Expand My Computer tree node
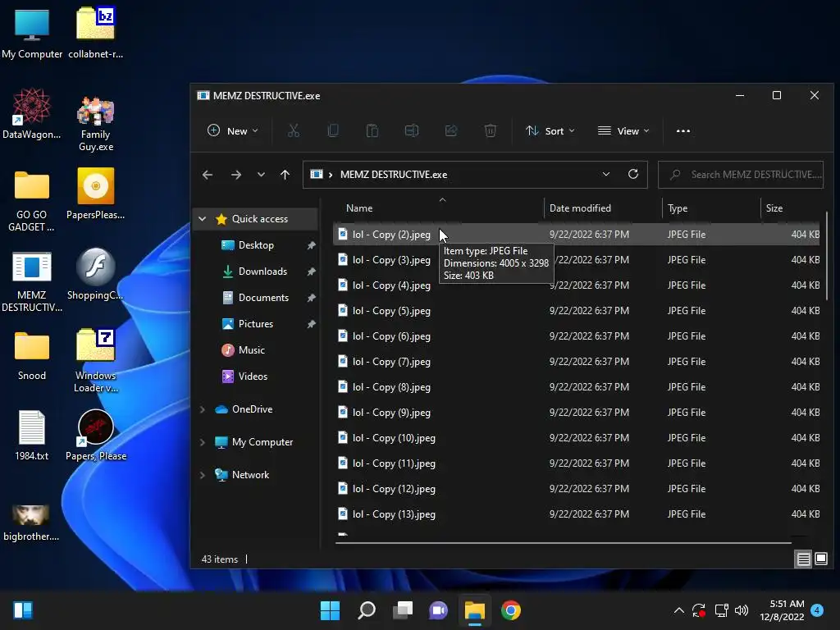840x630 pixels. [x=202, y=442]
